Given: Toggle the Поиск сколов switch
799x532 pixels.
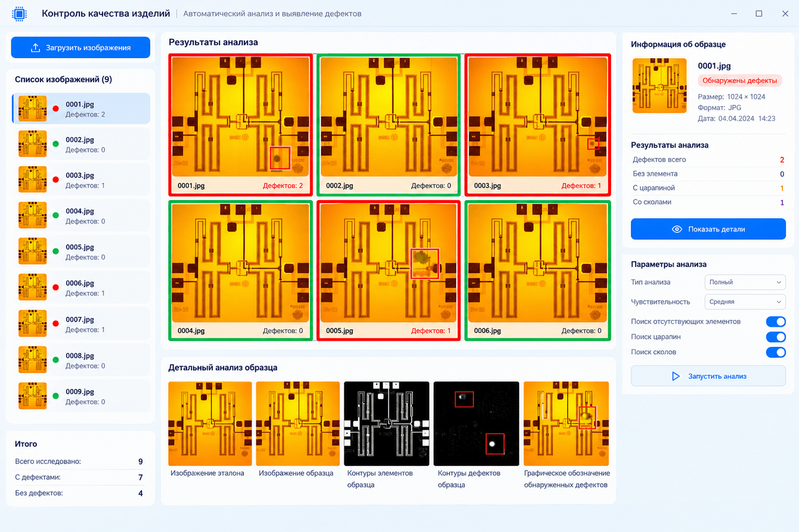Looking at the screenshot, I should [776, 352].
